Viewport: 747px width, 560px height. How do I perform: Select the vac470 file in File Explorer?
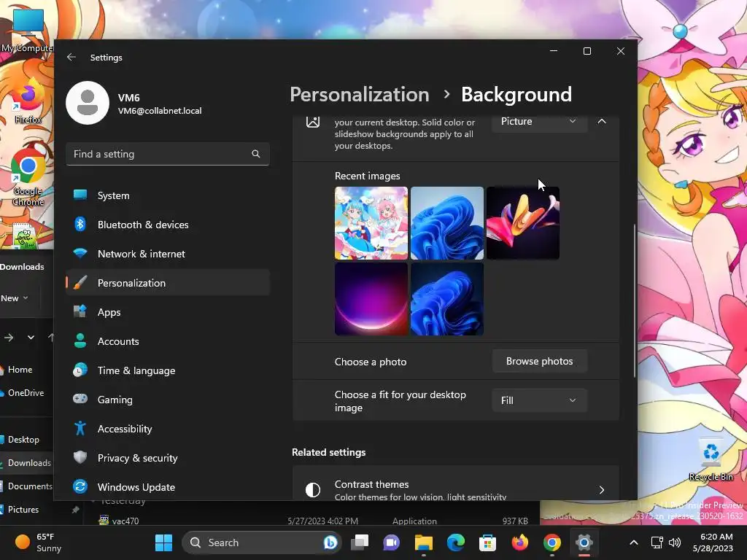(125, 521)
